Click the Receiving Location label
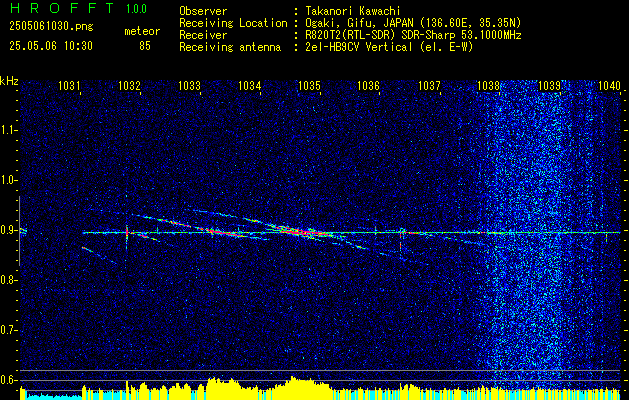 (233, 23)
